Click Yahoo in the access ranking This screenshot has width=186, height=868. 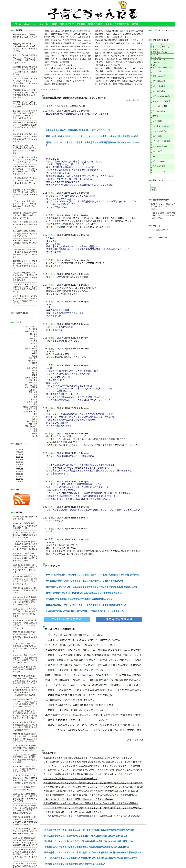156,156
